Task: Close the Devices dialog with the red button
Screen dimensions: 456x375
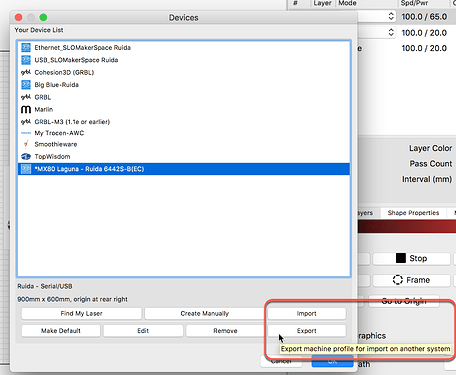Action: [19, 17]
